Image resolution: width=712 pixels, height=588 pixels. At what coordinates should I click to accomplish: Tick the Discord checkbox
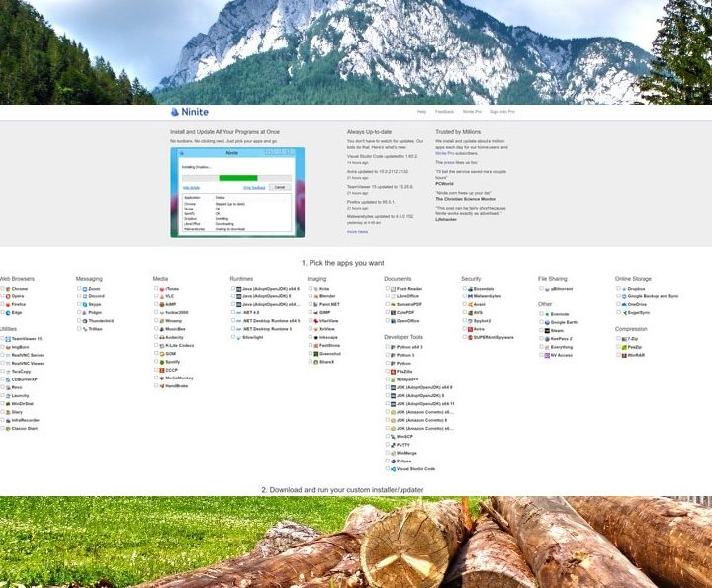[x=79, y=296]
